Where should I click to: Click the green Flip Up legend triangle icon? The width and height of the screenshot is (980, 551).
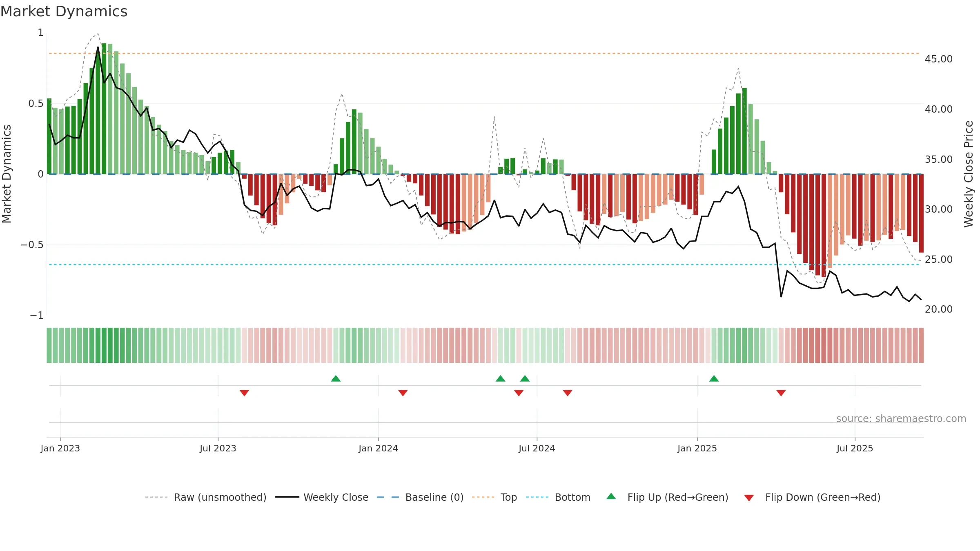pyautogui.click(x=611, y=496)
